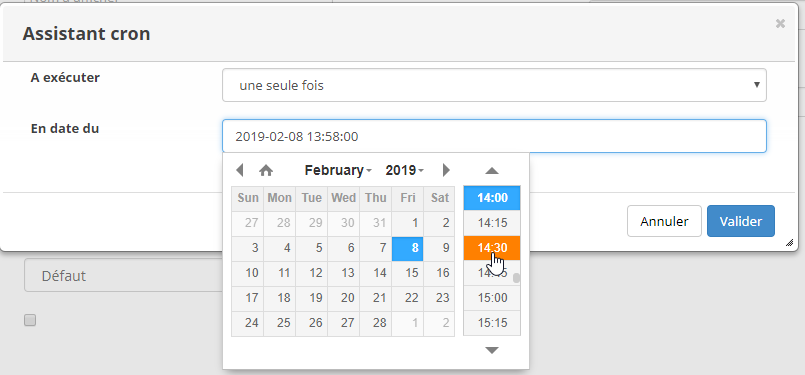
Task: Select February 5 in calendar
Action: [x=312, y=249]
